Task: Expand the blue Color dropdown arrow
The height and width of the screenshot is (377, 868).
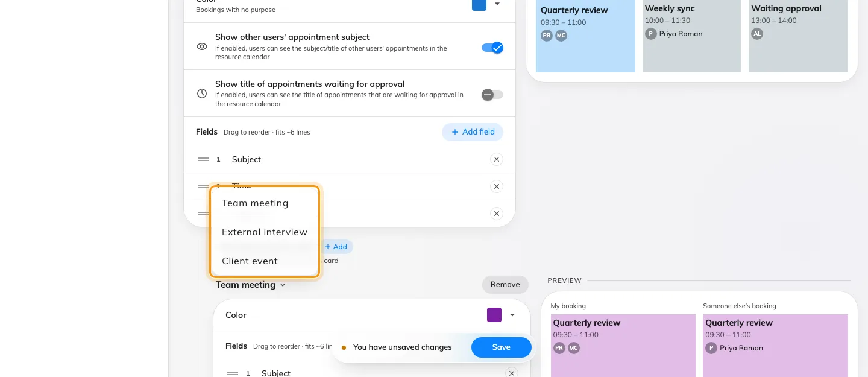Action: (497, 4)
